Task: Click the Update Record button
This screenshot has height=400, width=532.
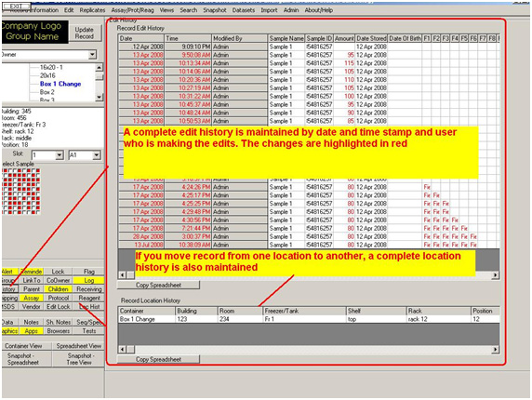Action: tap(84, 33)
